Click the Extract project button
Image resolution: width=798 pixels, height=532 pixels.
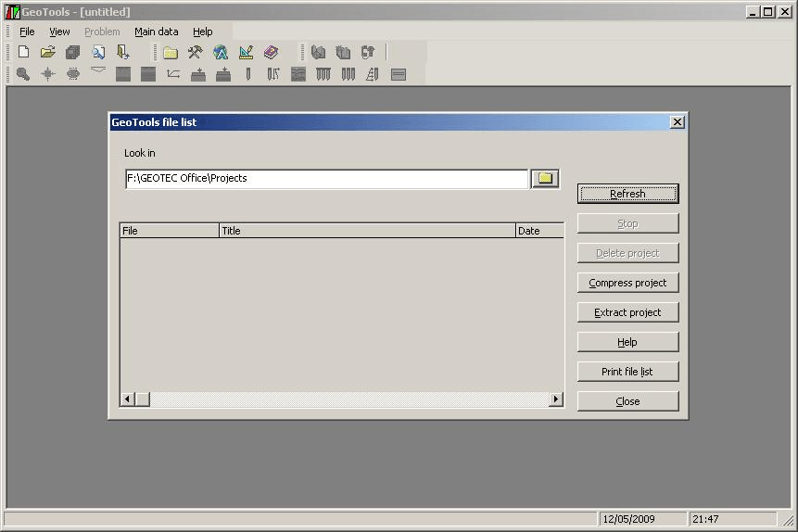[627, 312]
